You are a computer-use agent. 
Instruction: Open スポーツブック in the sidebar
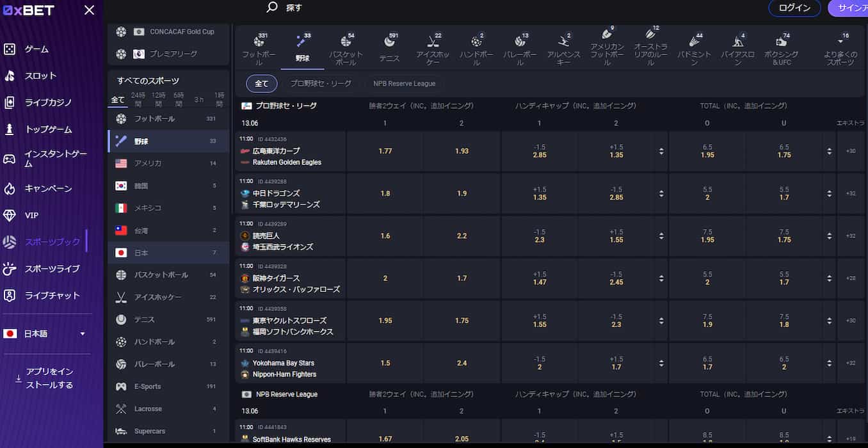pos(44,242)
